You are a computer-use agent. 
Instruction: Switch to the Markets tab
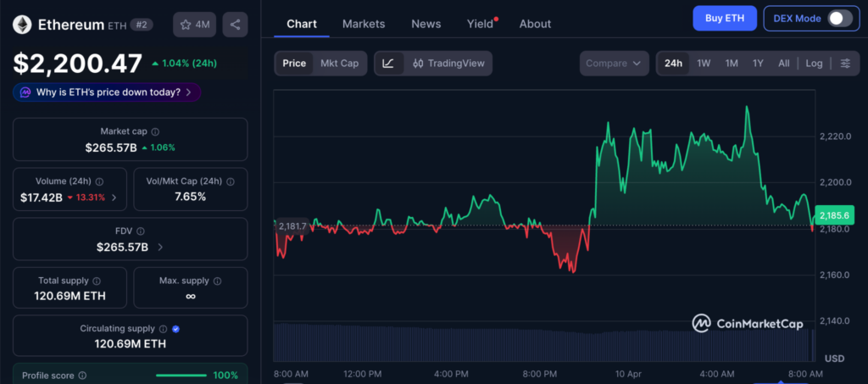364,24
